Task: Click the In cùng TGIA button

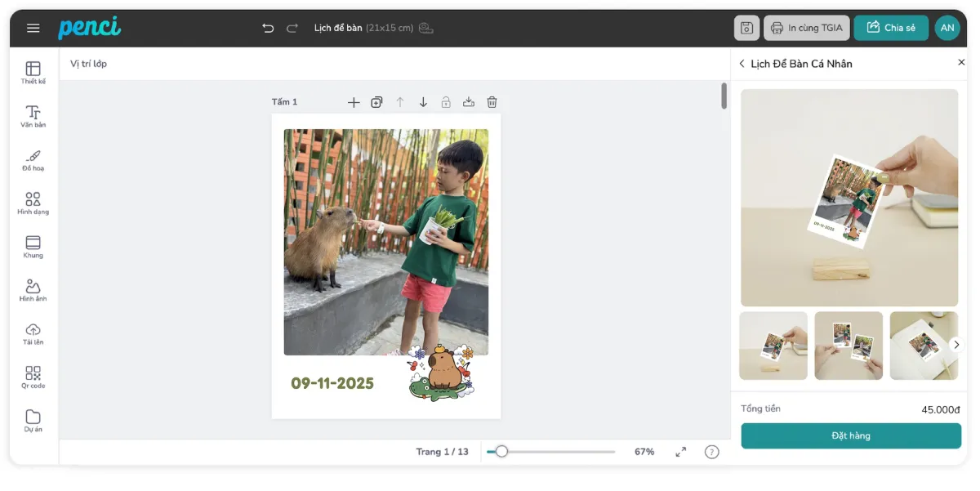Action: point(807,28)
